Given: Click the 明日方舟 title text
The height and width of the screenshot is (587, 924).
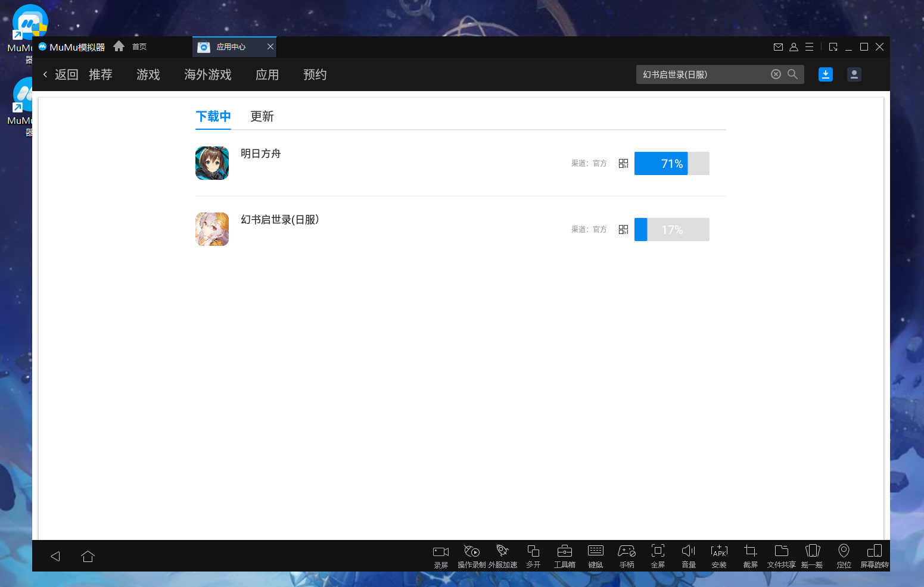Looking at the screenshot, I should pyautogui.click(x=261, y=154).
